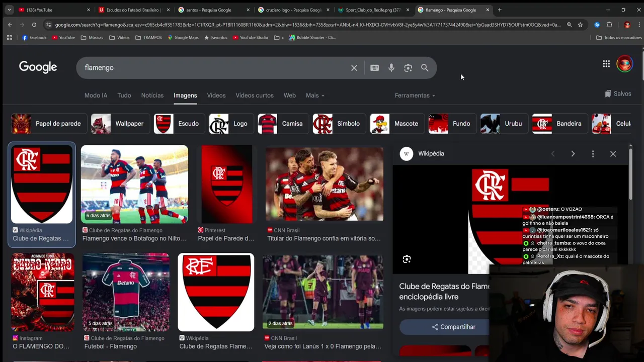This screenshot has width=644, height=362.
Task: Switch to the Notícias tab
Action: tap(152, 96)
